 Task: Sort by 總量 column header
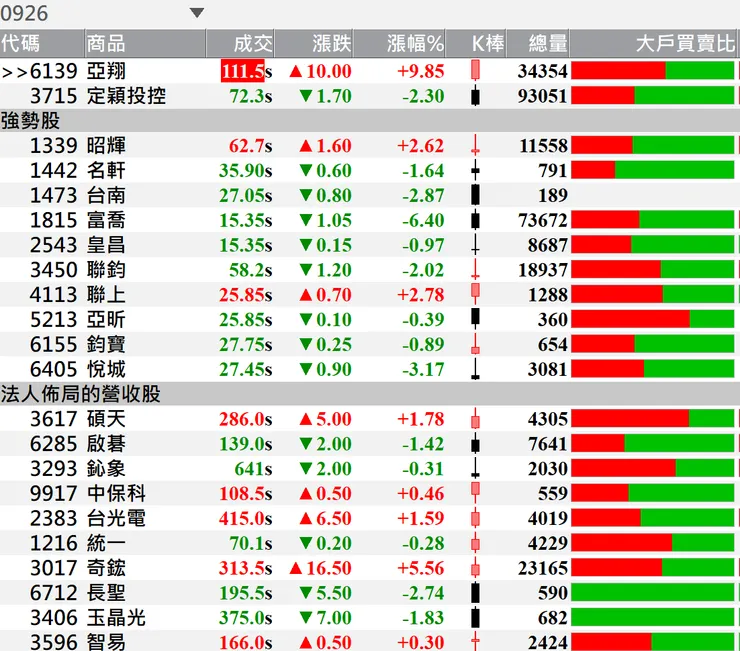(538, 44)
